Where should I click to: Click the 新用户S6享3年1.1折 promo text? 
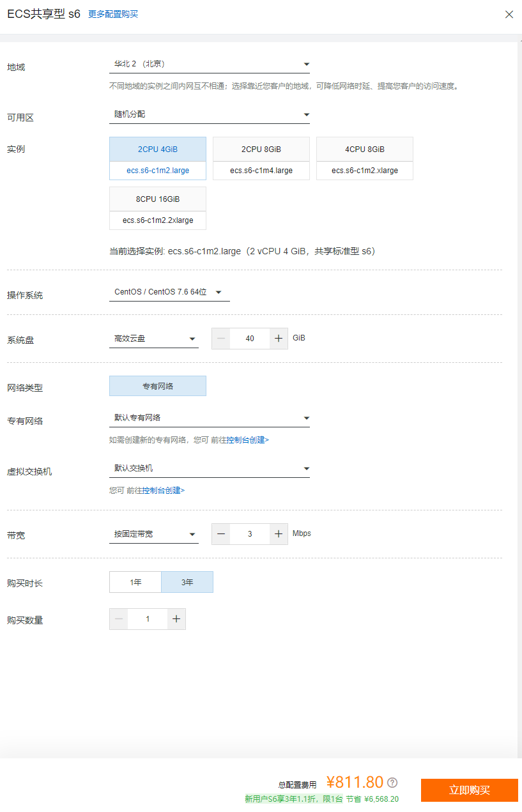pyautogui.click(x=294, y=799)
